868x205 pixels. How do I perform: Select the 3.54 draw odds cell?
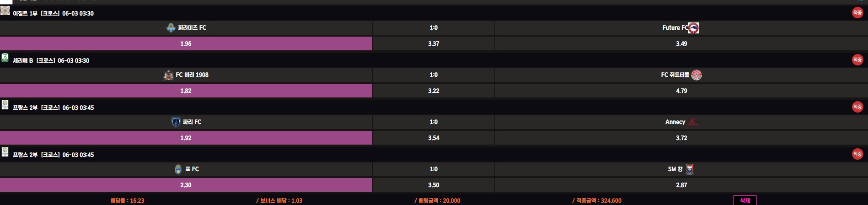click(434, 138)
